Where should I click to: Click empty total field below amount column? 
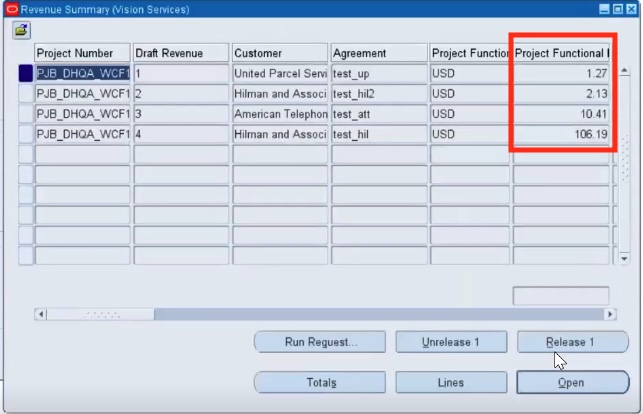(x=561, y=296)
